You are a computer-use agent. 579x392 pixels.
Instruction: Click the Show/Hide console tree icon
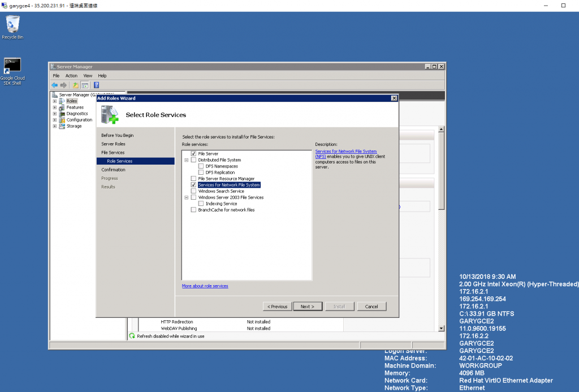point(85,85)
